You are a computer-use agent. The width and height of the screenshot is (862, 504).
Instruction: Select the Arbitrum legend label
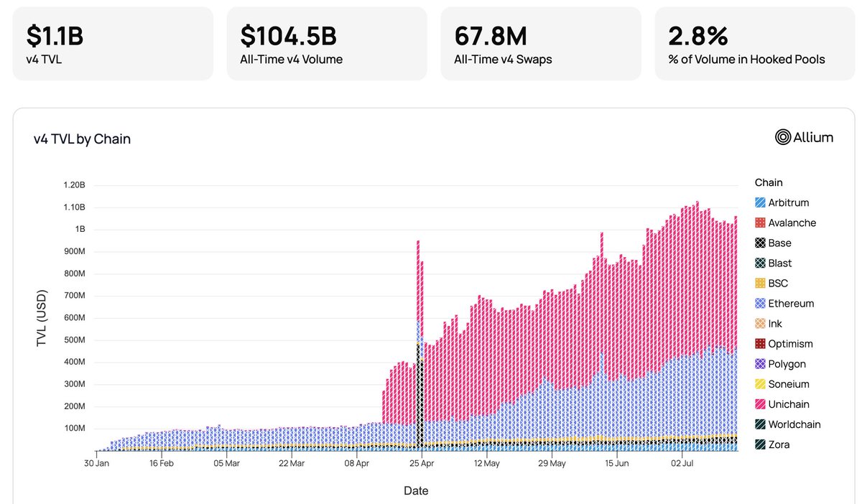pos(789,203)
